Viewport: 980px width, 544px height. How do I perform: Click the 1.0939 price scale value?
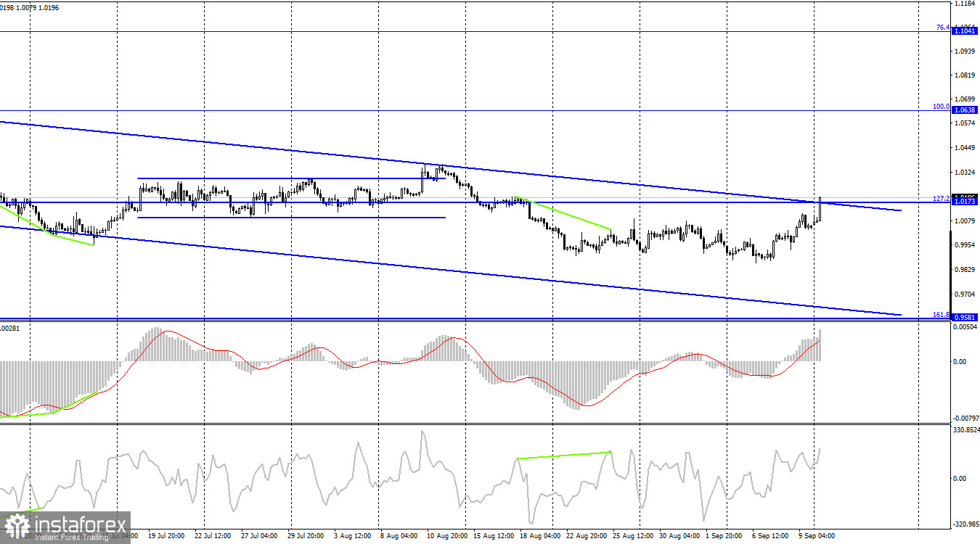coord(965,51)
